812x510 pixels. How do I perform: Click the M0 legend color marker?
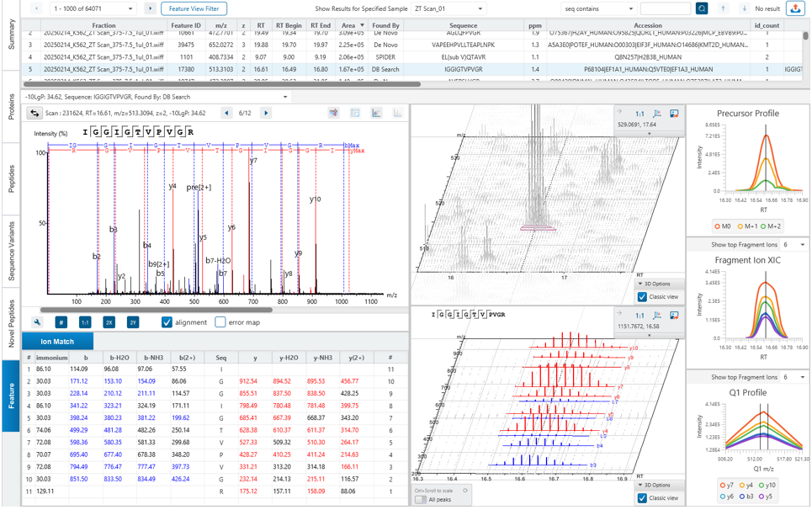pos(718,226)
